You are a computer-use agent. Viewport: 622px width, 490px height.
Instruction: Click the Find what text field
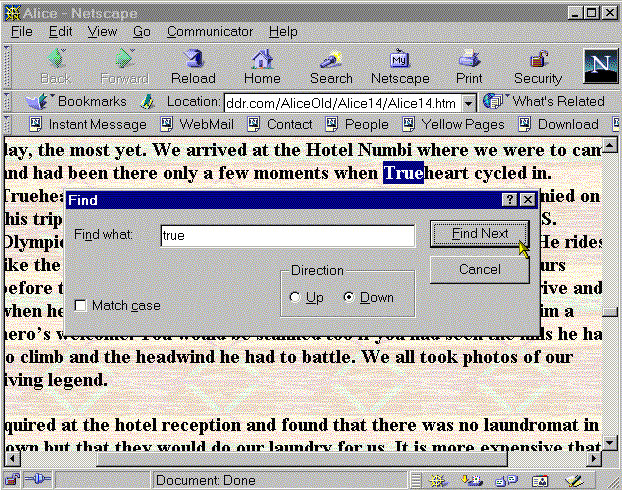[x=287, y=235]
